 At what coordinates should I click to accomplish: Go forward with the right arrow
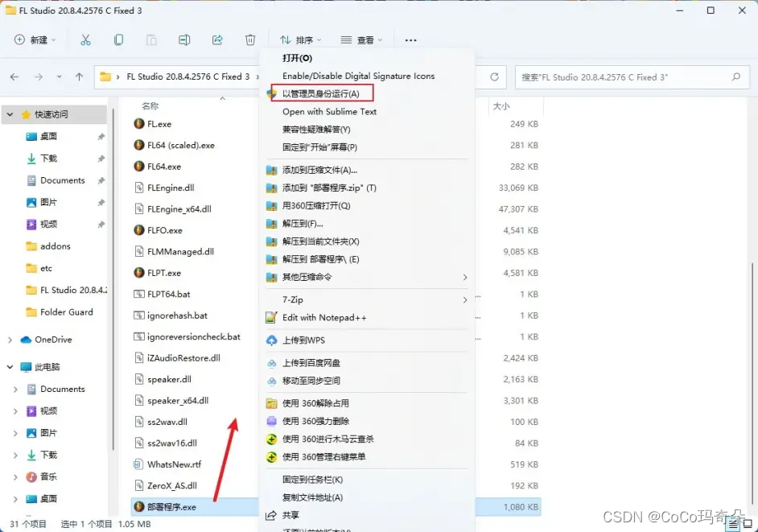click(38, 76)
